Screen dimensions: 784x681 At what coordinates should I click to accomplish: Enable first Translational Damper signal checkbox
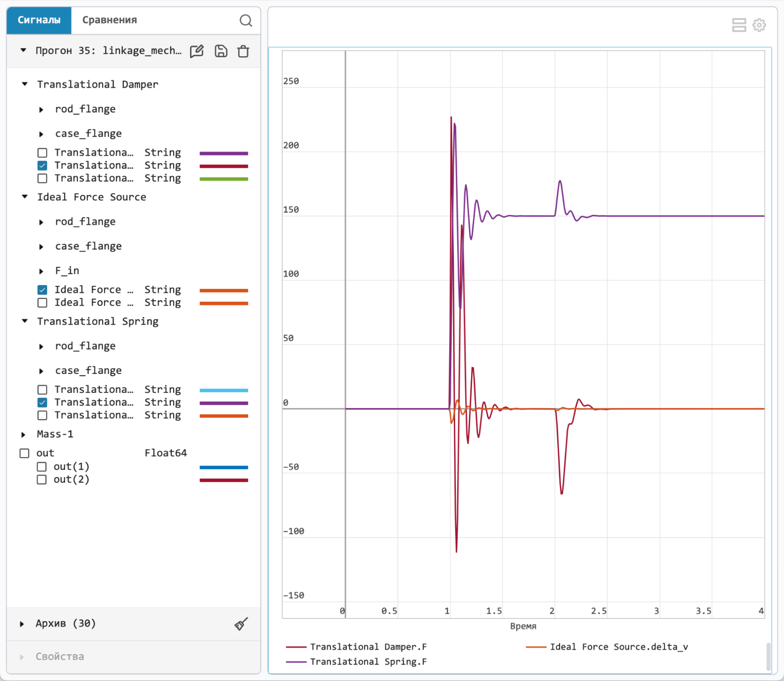(42, 153)
